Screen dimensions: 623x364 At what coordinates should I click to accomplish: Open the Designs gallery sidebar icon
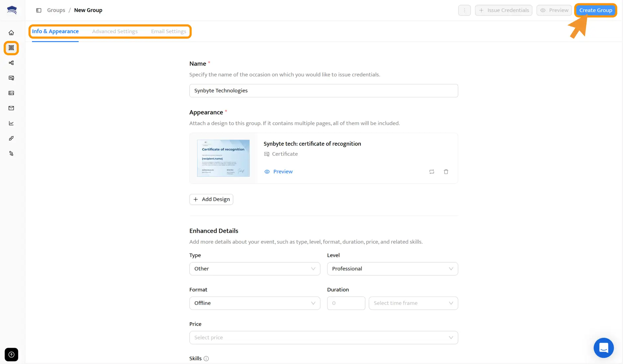pos(11,93)
